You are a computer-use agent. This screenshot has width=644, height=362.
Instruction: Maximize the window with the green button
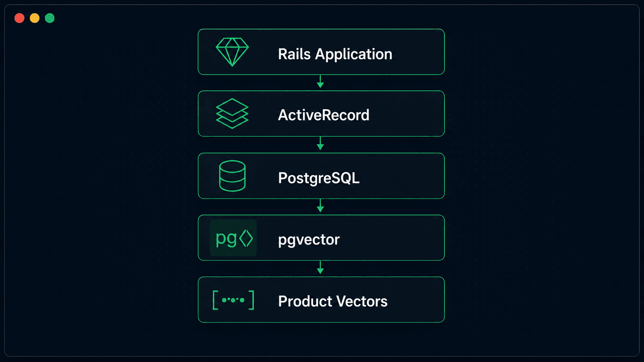50,18
